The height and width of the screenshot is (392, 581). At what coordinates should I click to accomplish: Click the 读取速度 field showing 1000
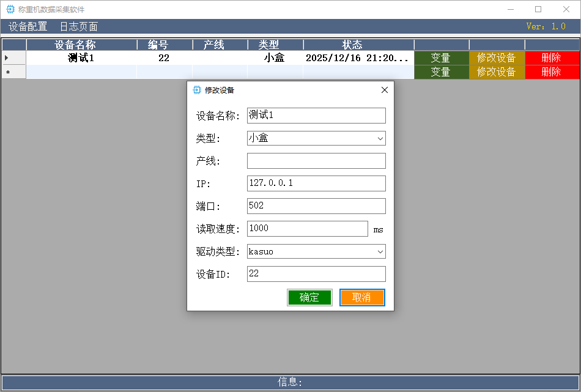pyautogui.click(x=307, y=228)
